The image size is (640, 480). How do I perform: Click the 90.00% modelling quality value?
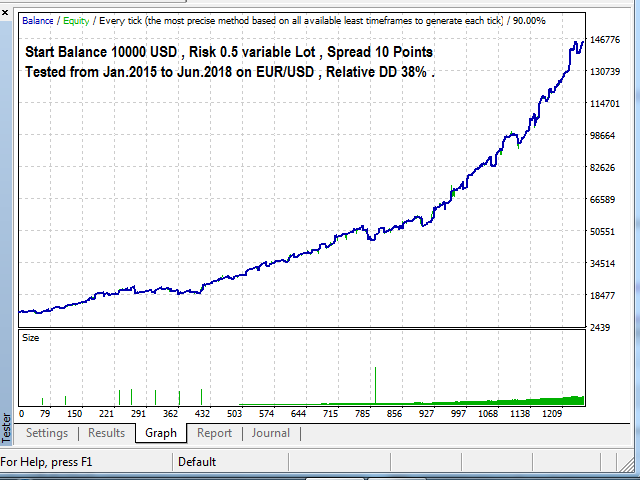tap(529, 21)
